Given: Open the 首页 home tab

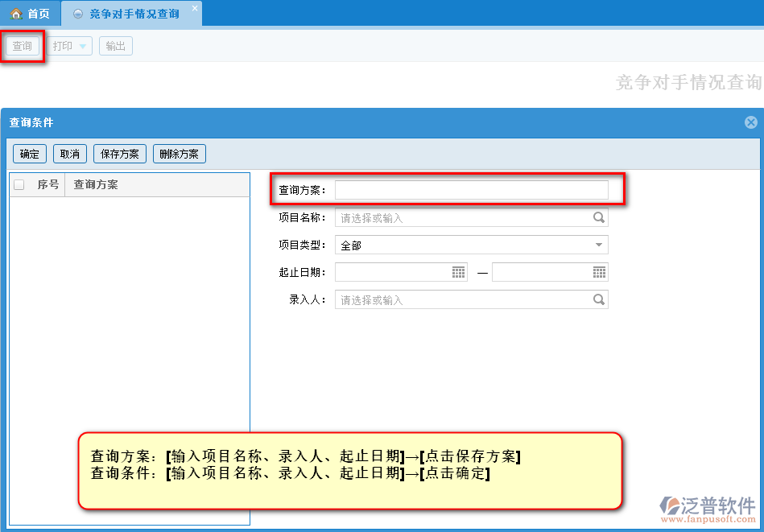Looking at the screenshot, I should pos(31,14).
